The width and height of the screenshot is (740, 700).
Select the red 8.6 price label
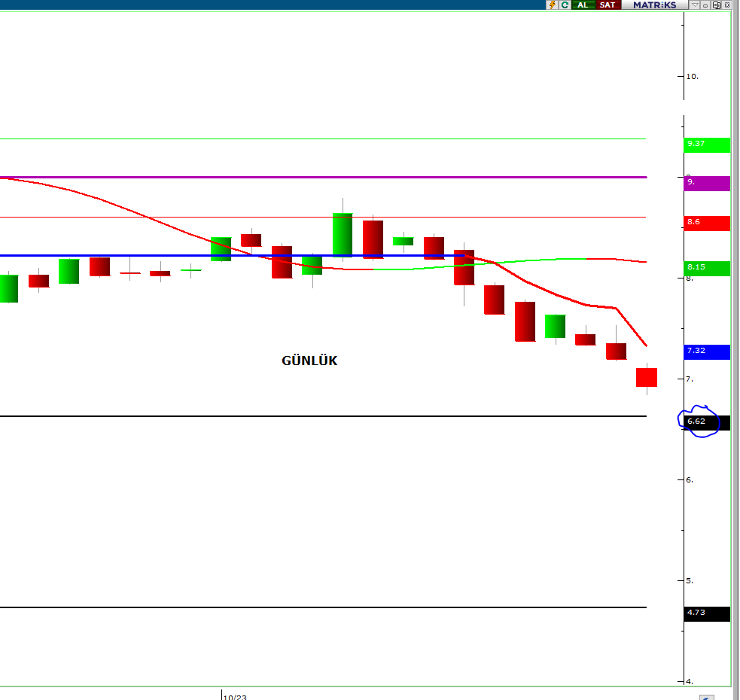click(706, 223)
